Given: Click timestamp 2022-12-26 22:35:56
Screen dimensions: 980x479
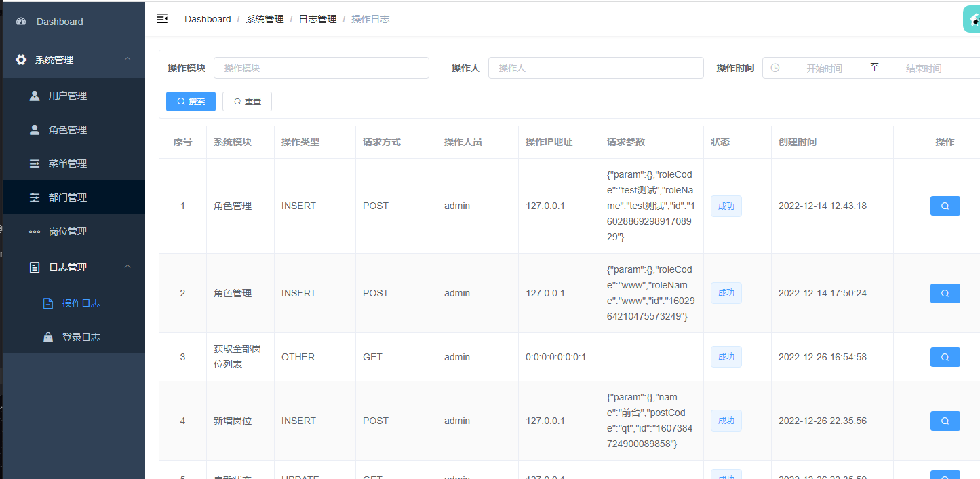Looking at the screenshot, I should pyautogui.click(x=823, y=421).
